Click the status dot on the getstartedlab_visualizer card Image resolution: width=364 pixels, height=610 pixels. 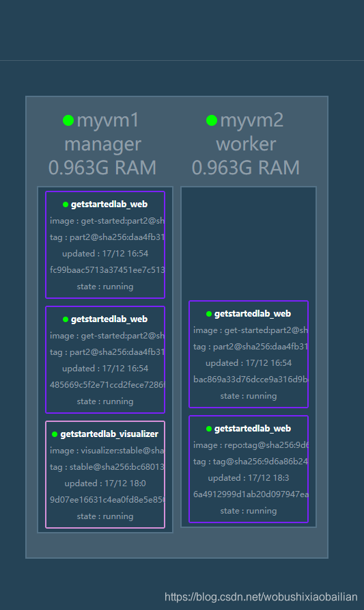(55, 434)
